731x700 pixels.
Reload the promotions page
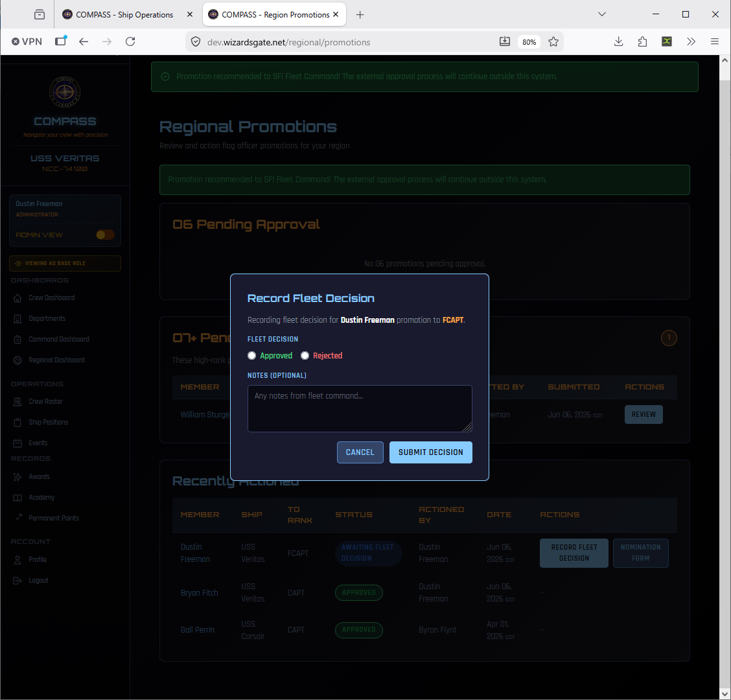click(x=130, y=41)
